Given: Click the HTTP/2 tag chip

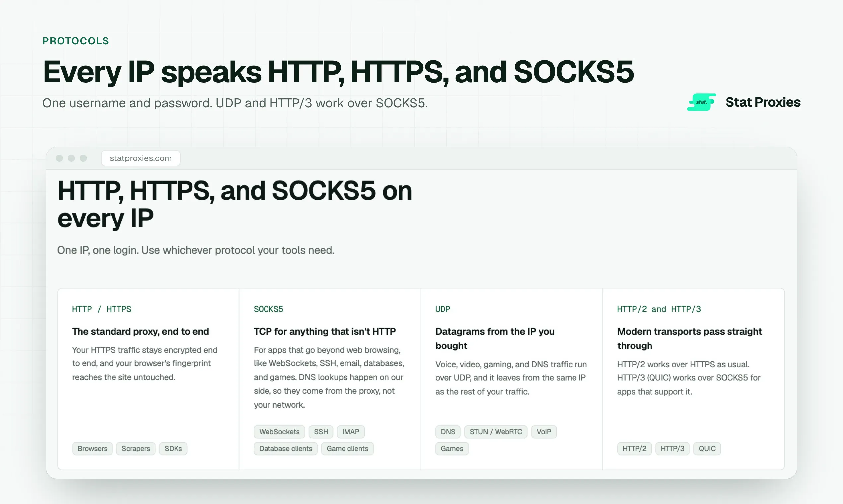Looking at the screenshot, I should [634, 448].
